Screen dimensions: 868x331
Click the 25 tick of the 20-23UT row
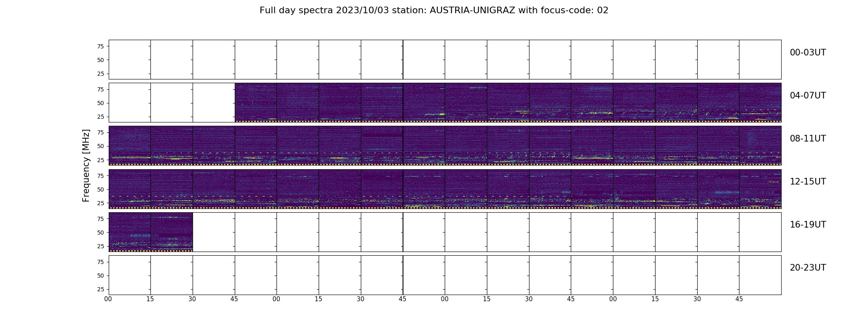click(100, 289)
